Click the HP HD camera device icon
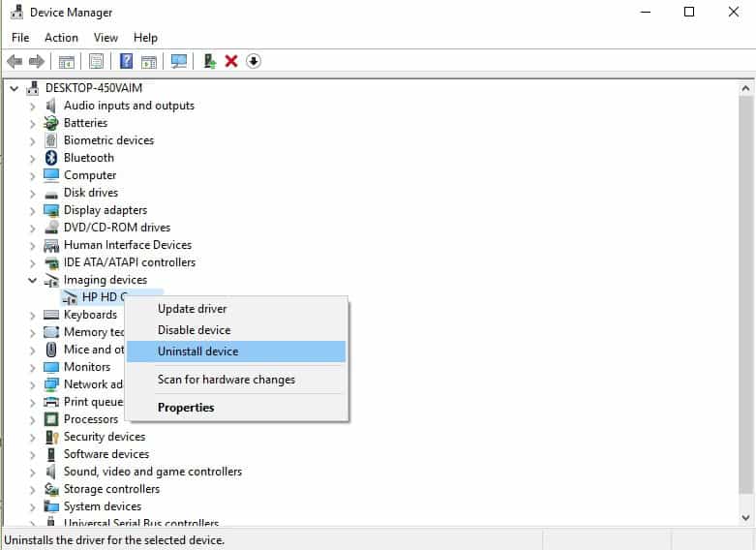This screenshot has width=756, height=550. pyautogui.click(x=70, y=297)
